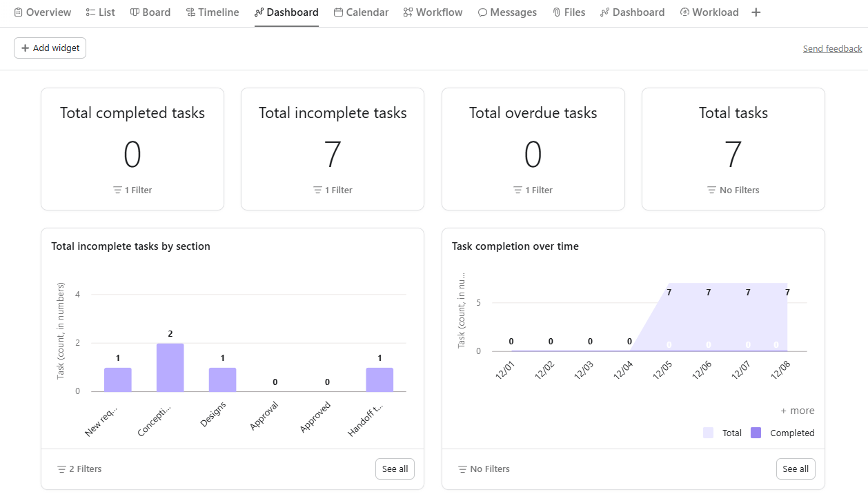
Task: Open the Calendar view icon
Action: click(x=337, y=12)
